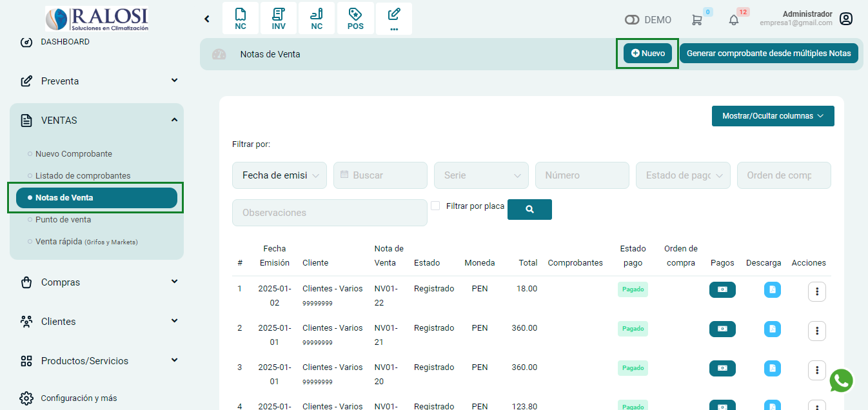This screenshot has width=868, height=410.
Task: Collapse the sidebar with the back arrow
Action: pyautogui.click(x=207, y=19)
